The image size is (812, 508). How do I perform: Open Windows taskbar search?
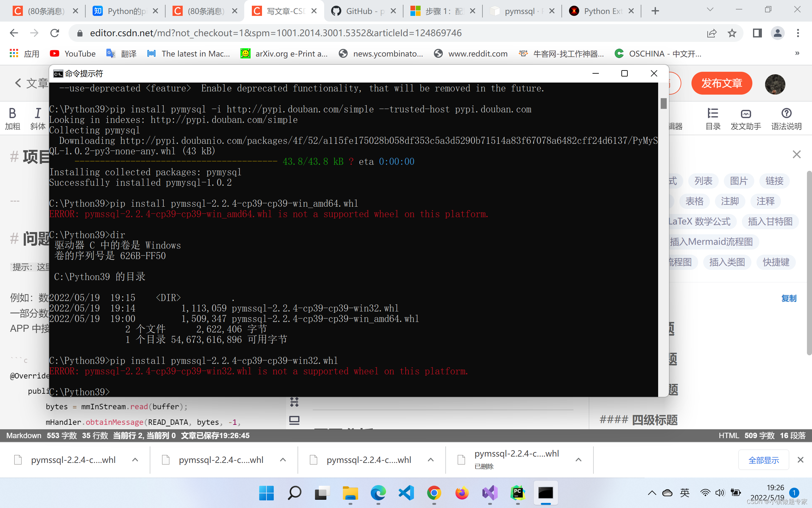pyautogui.click(x=294, y=493)
